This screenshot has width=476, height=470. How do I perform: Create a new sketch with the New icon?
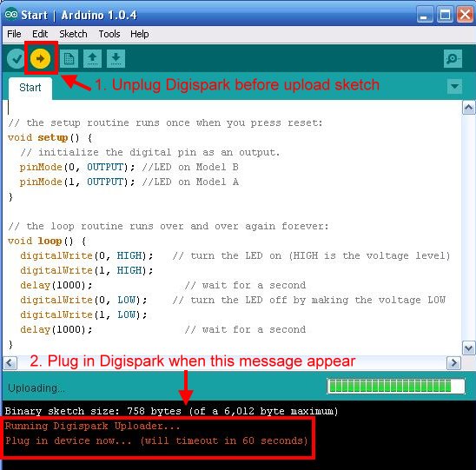pos(69,58)
